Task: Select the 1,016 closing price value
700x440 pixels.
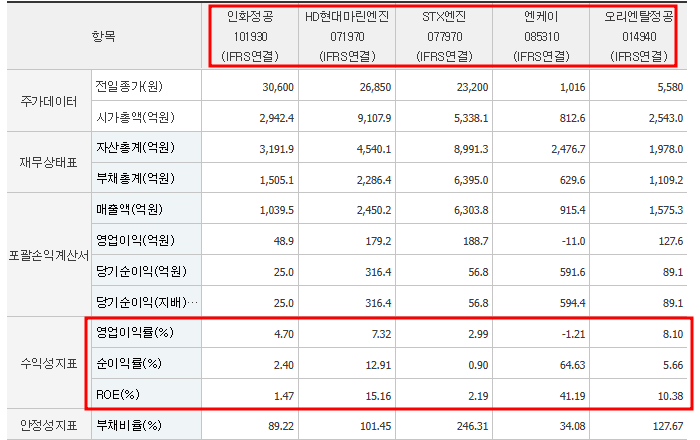Action: click(x=572, y=87)
